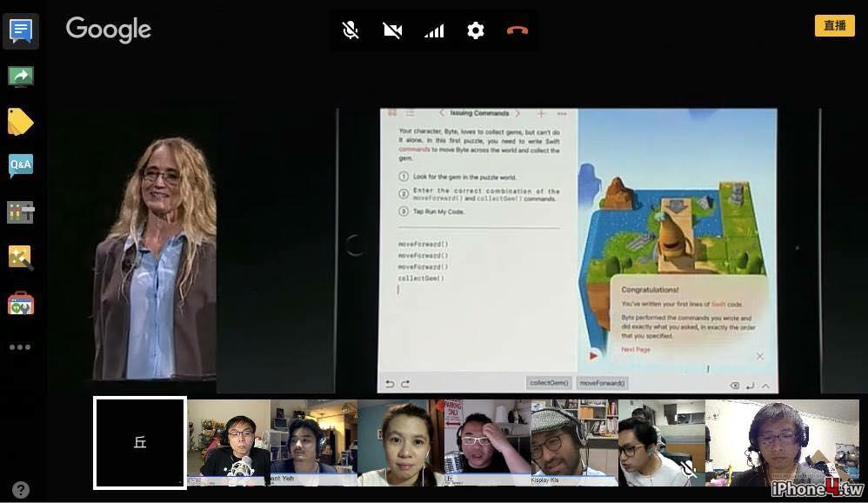Open the Q&A app

(21, 165)
